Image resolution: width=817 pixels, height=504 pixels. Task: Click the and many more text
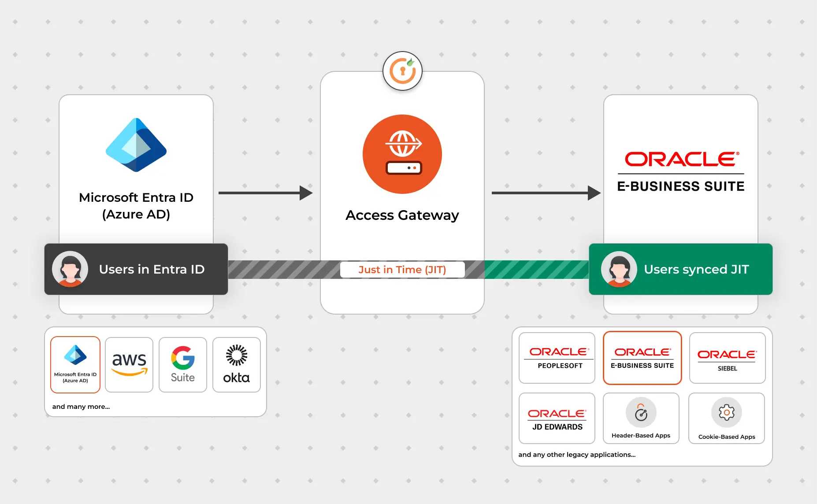click(81, 406)
